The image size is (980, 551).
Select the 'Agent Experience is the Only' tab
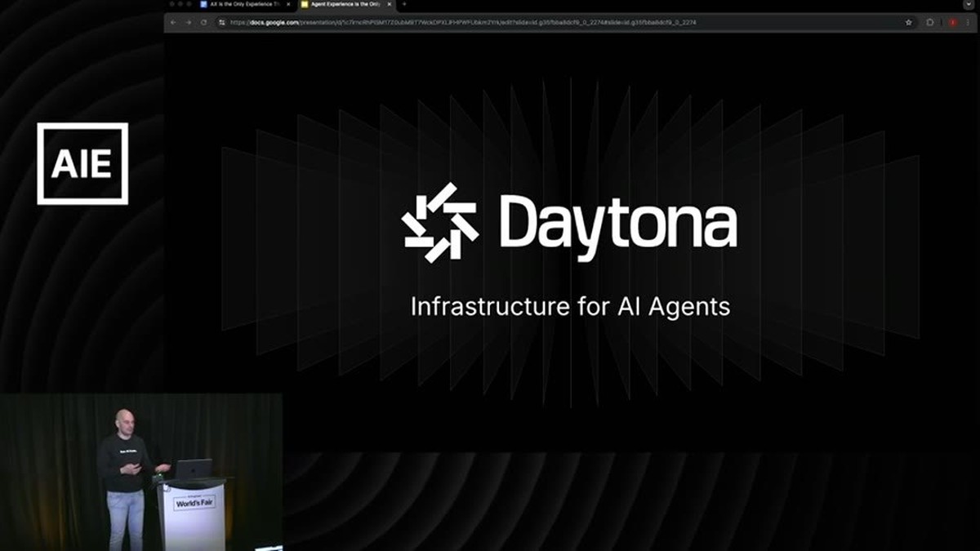click(346, 4)
